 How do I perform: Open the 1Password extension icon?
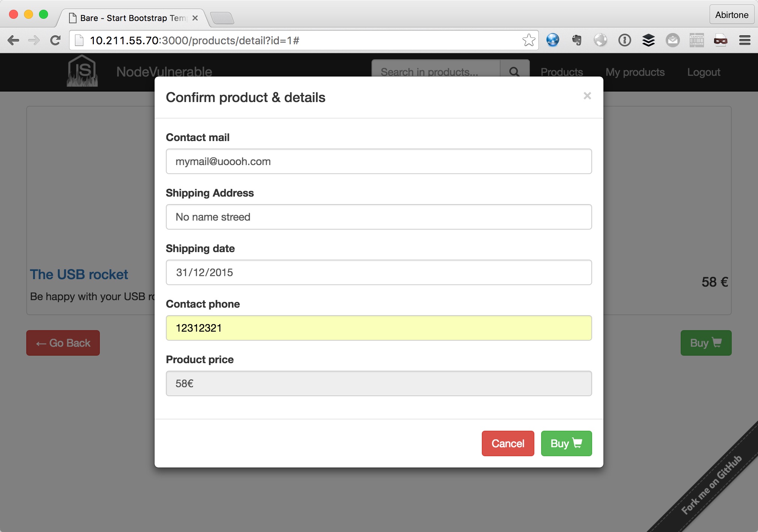pyautogui.click(x=625, y=40)
